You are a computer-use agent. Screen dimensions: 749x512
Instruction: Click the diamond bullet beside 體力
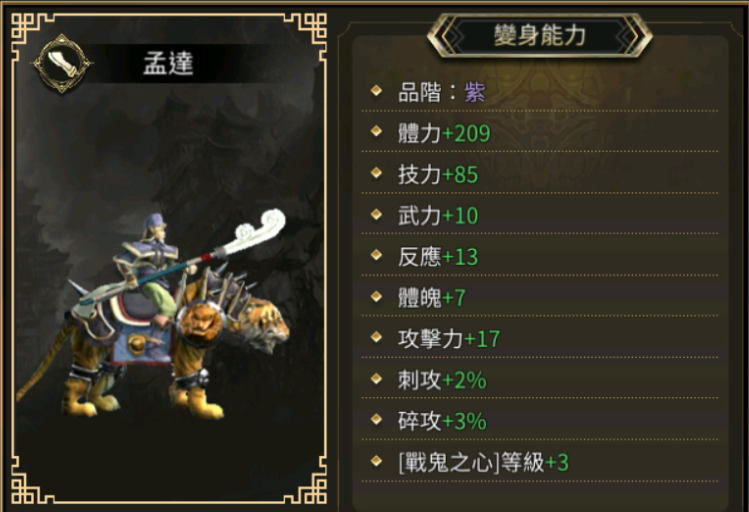pos(376,131)
